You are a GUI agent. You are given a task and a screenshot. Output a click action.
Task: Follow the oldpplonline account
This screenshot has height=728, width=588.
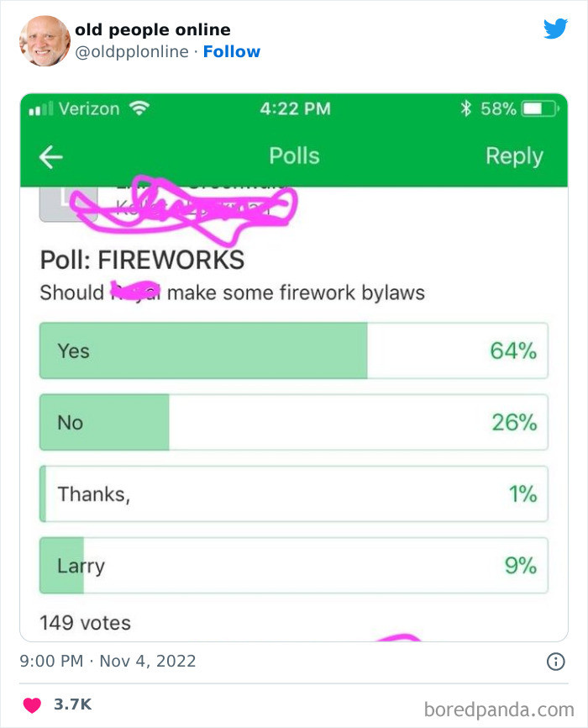click(232, 51)
